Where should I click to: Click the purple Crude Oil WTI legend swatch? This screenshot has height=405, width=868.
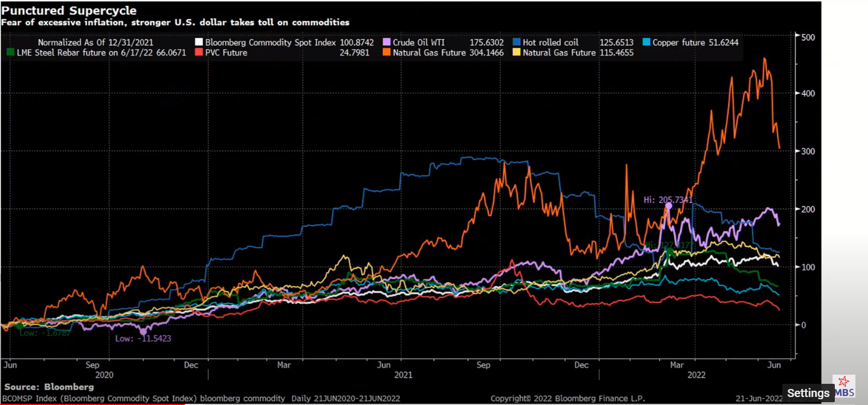tap(387, 42)
